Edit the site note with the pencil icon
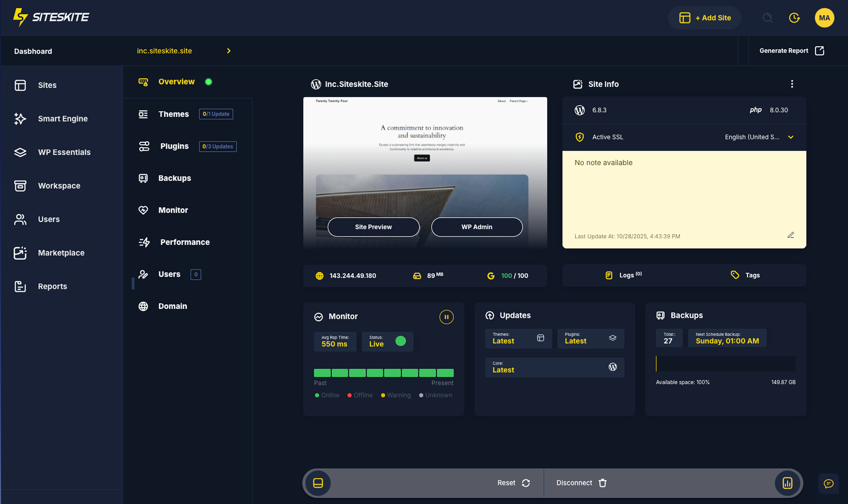This screenshot has width=848, height=504. click(791, 235)
